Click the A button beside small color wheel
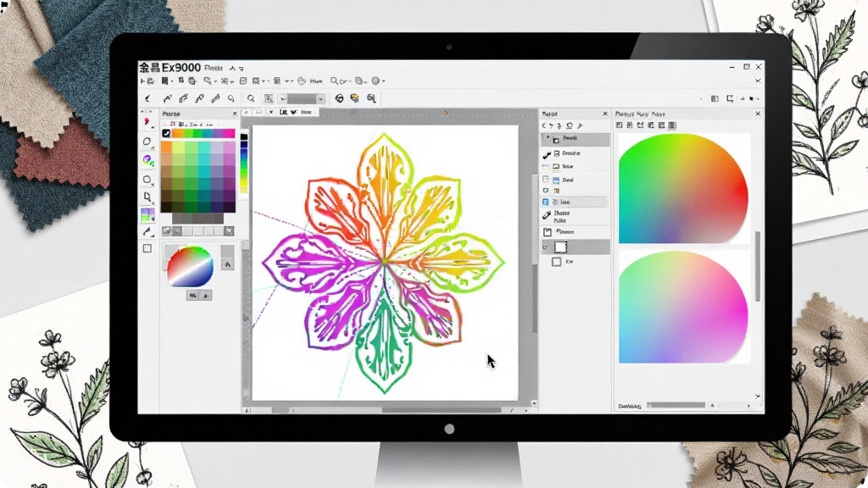Image resolution: width=868 pixels, height=488 pixels. tap(227, 264)
